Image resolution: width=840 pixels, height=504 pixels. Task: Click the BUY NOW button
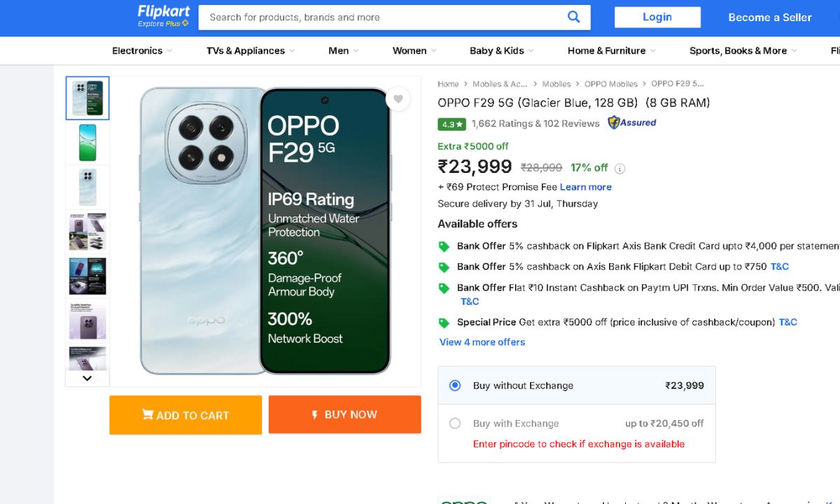point(344,414)
